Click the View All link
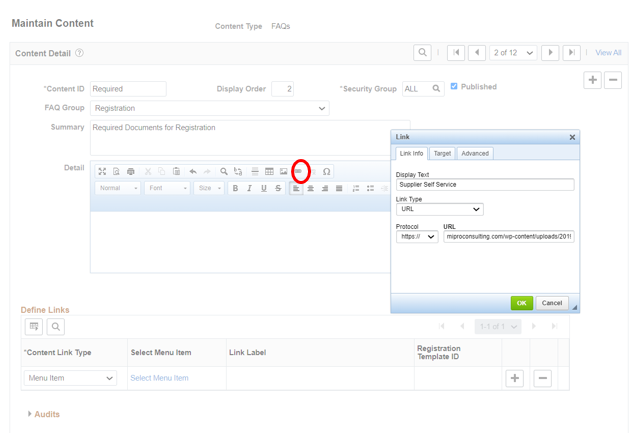Screen dimensions: 638x438 pyautogui.click(x=608, y=53)
